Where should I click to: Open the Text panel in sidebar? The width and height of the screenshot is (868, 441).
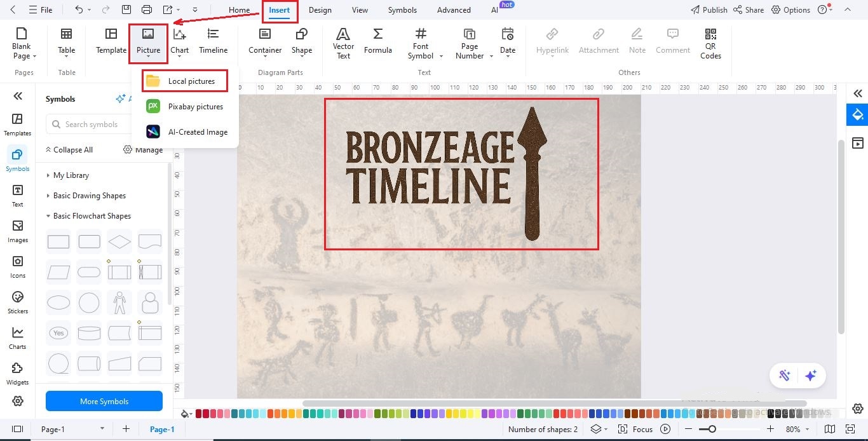coord(17,196)
